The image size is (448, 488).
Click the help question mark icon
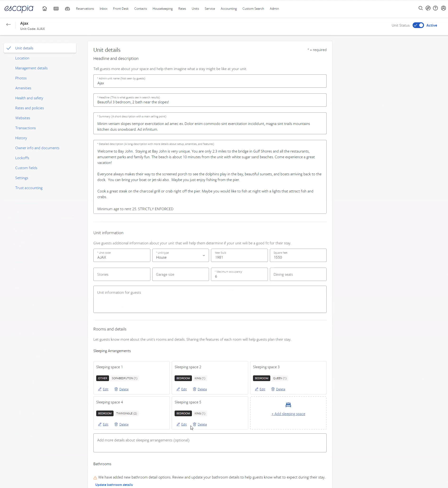point(436,8)
